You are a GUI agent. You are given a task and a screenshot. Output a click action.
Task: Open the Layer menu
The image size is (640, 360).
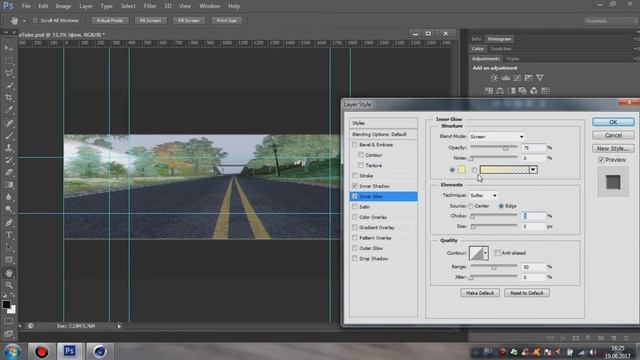86,6
